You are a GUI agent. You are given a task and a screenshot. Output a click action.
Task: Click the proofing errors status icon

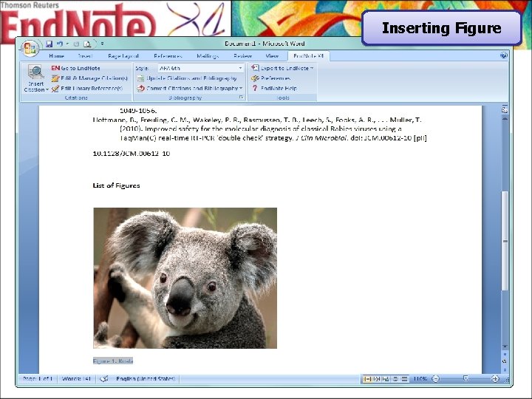pyautogui.click(x=104, y=378)
